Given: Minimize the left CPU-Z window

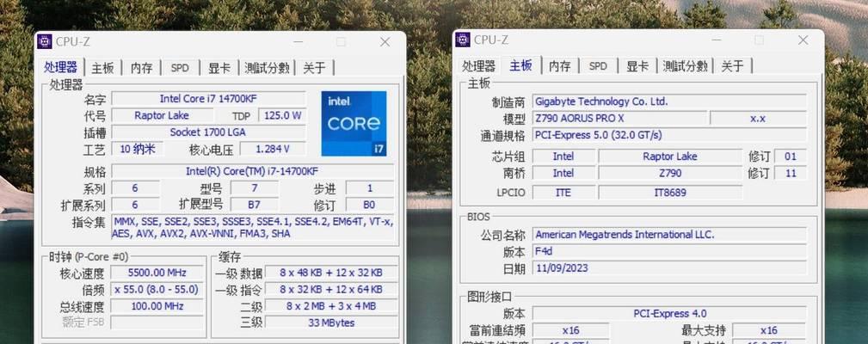Looking at the screenshot, I should click(299, 42).
